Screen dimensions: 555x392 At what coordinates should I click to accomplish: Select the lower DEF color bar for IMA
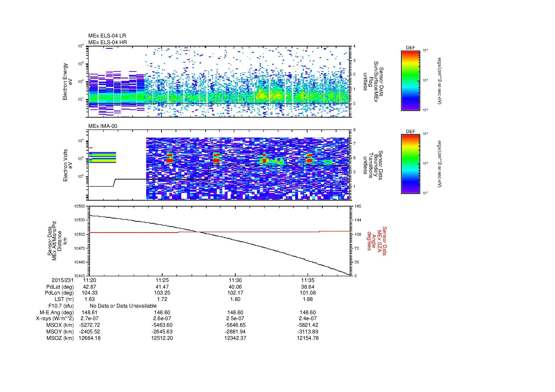tap(410, 164)
